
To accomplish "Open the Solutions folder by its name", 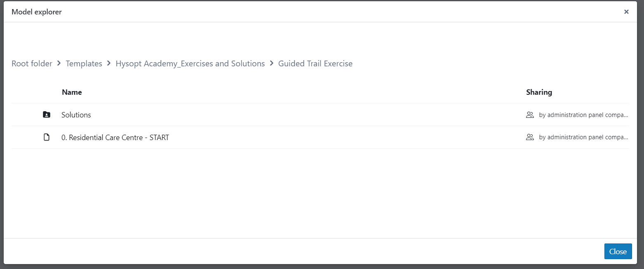I will pos(76,115).
